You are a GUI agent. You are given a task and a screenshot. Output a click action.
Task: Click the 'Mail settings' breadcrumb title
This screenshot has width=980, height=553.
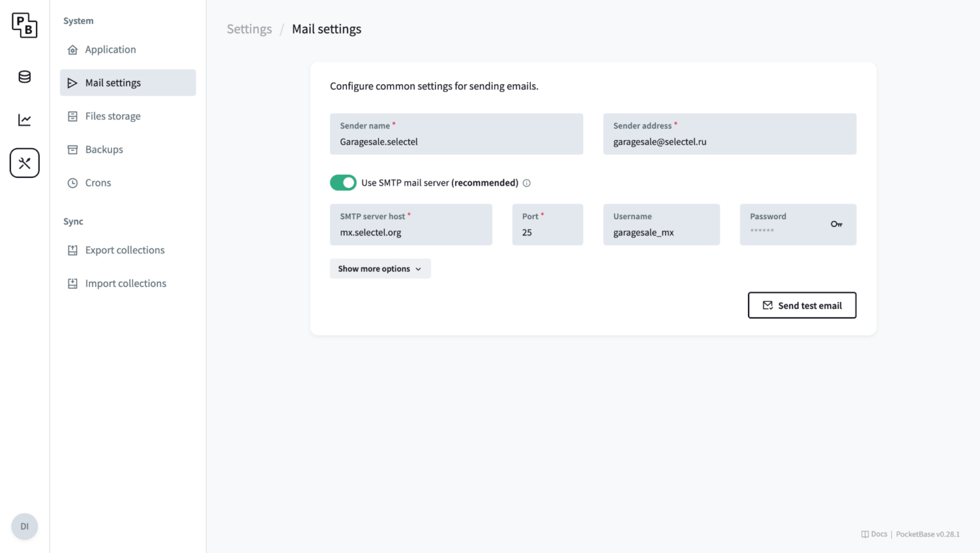tap(326, 29)
